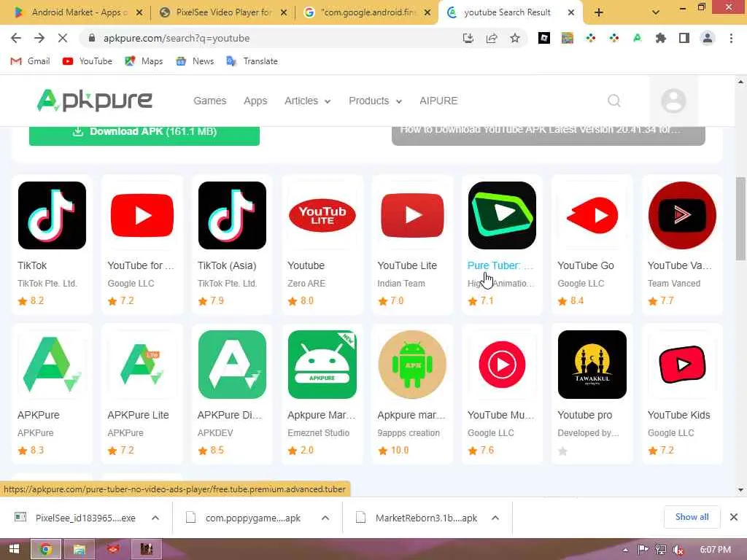
Task: Open the Games navigation item
Action: [209, 101]
